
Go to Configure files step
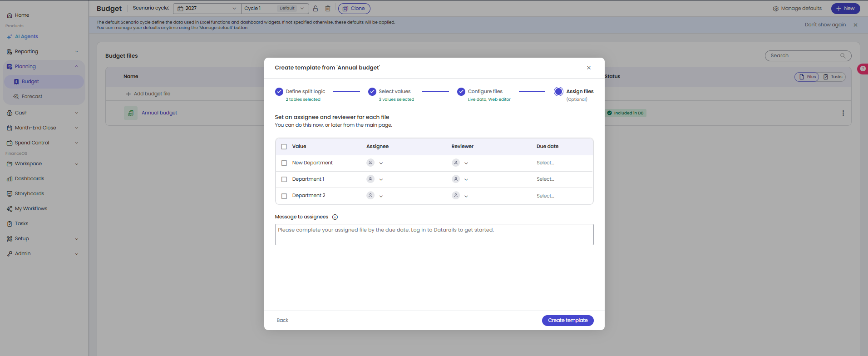484,94
